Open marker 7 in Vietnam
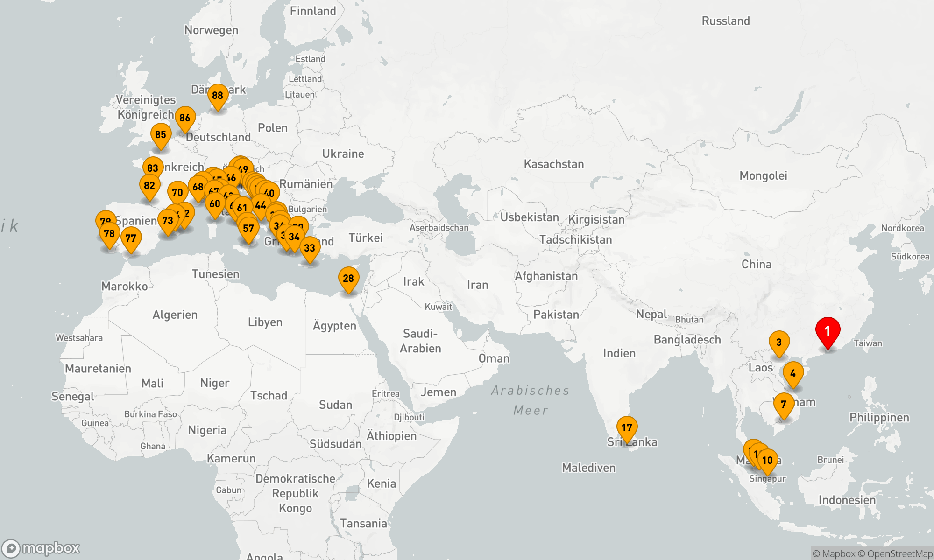934x560 pixels. click(784, 405)
